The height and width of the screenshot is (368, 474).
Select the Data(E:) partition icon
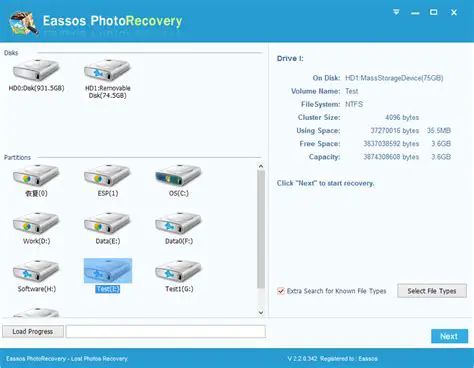pos(107,223)
